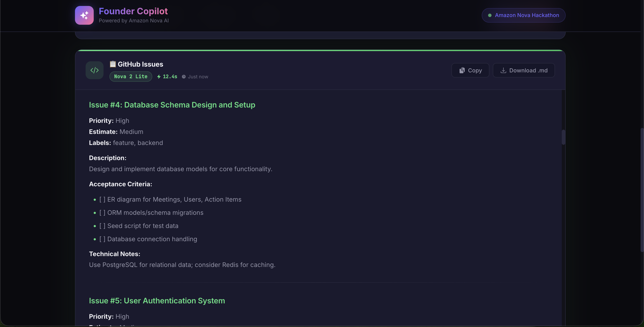Click the Issue #4 Database Schema heading

click(172, 105)
